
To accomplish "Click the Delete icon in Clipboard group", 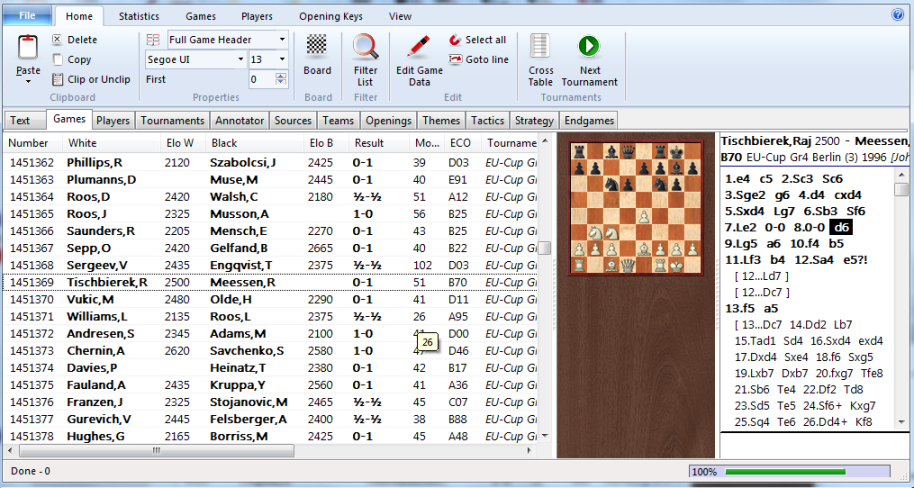I will pos(57,40).
